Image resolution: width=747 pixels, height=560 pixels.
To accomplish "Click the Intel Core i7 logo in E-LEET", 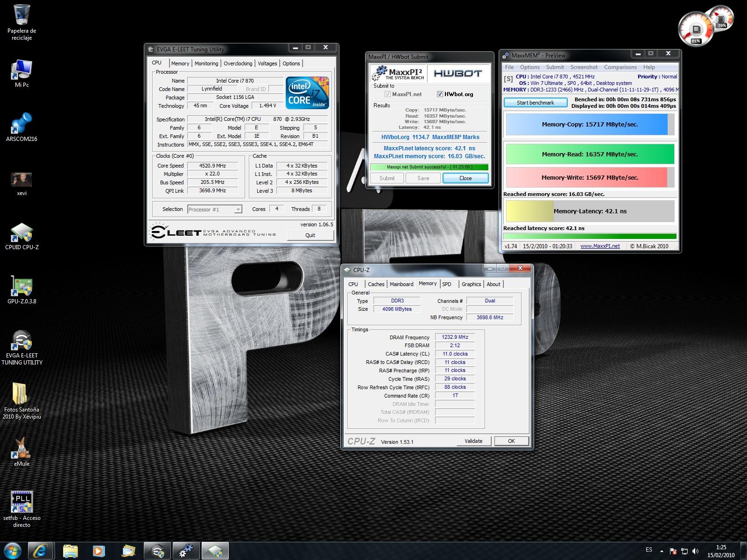I will [x=308, y=92].
